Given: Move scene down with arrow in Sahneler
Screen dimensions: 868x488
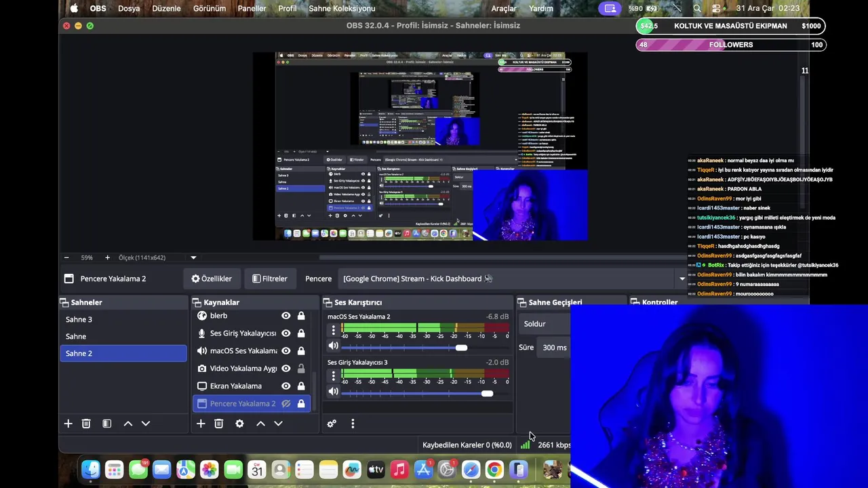Looking at the screenshot, I should 145,424.
